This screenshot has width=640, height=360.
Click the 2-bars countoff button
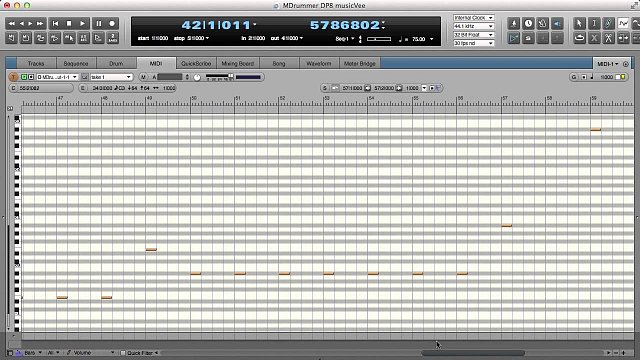coord(113,38)
